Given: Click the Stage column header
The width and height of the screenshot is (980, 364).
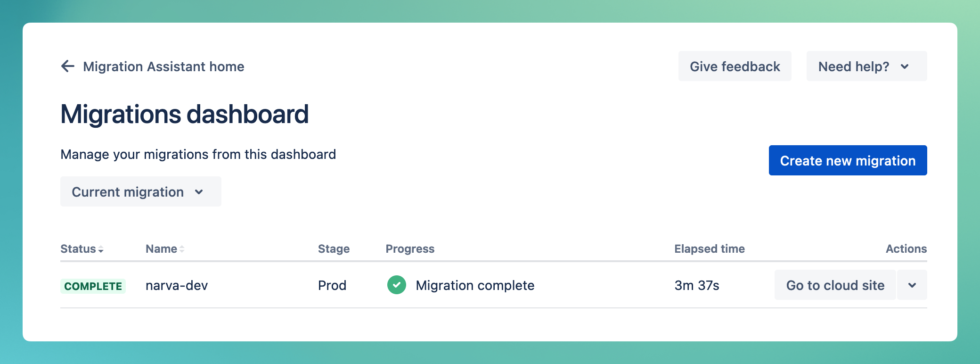Looking at the screenshot, I should click(333, 249).
